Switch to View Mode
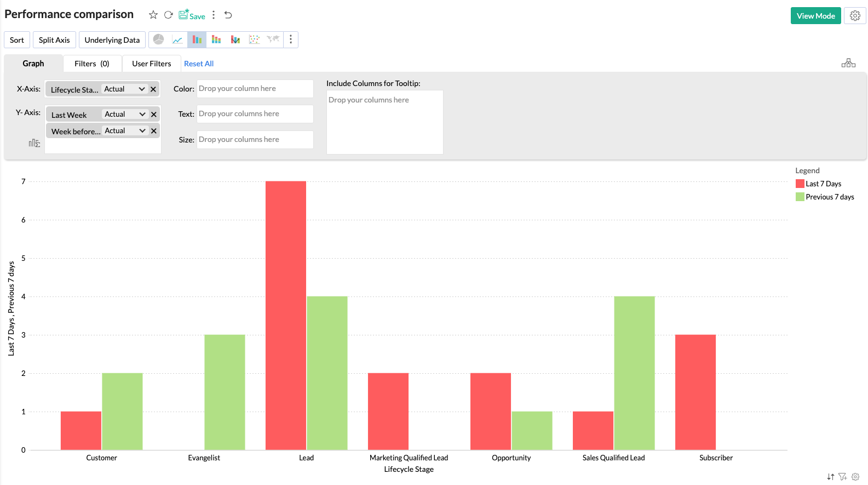868x485 pixels. point(816,16)
